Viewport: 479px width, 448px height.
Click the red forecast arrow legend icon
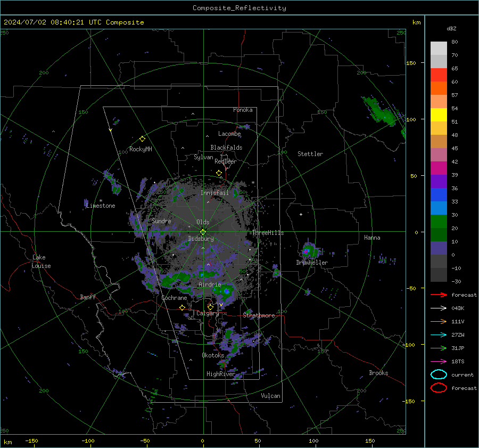click(439, 295)
